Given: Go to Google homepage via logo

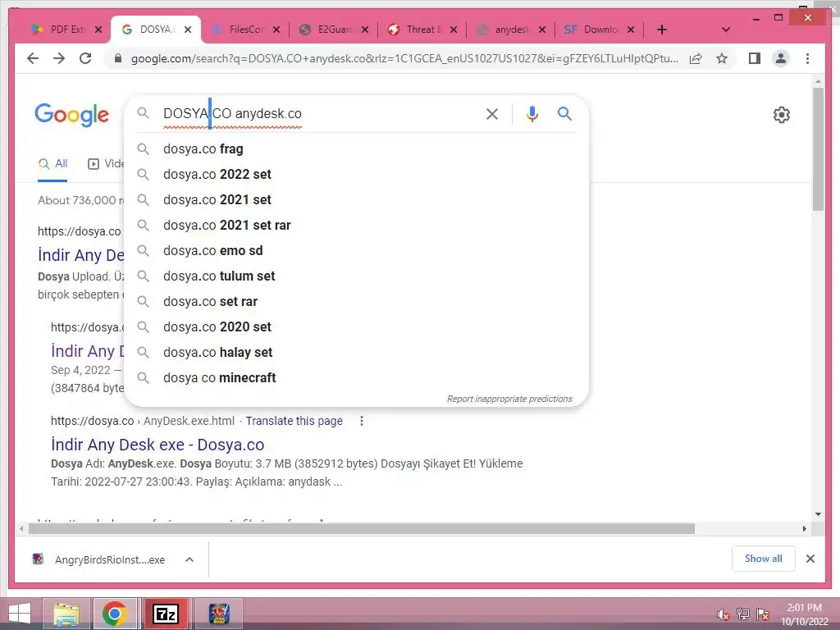Looking at the screenshot, I should (72, 115).
